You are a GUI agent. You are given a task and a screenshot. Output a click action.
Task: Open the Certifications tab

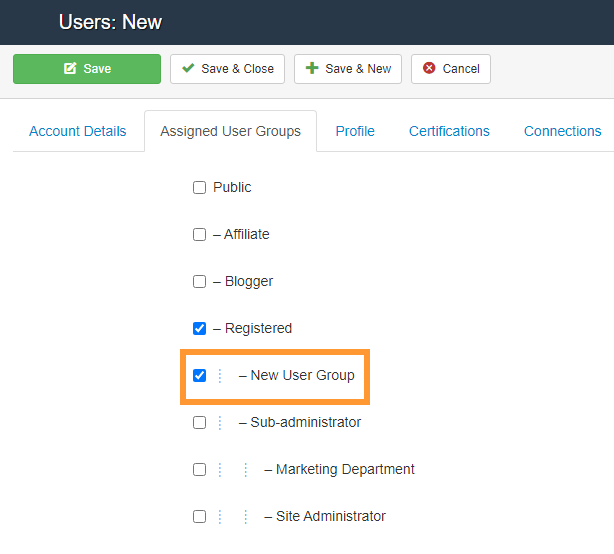(449, 131)
